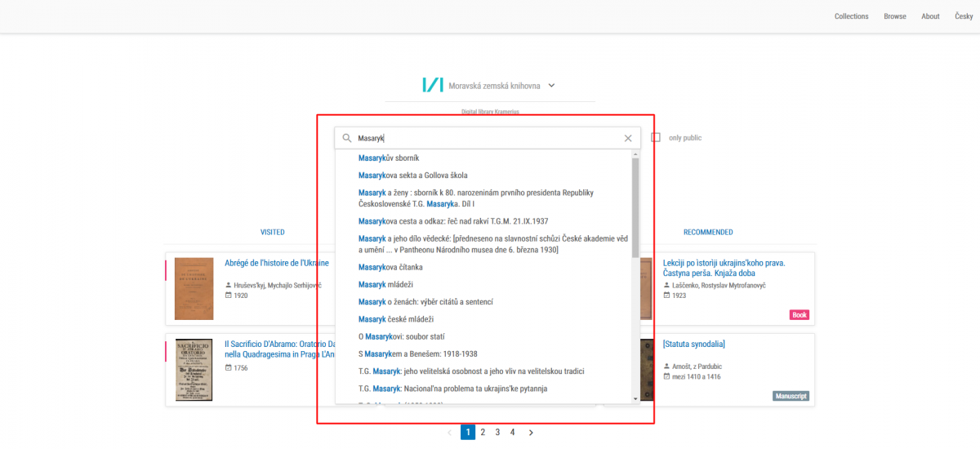This screenshot has width=980, height=449.
Task: Open thumbnail of Il Sacrificio D'Abramo
Action: (x=194, y=370)
